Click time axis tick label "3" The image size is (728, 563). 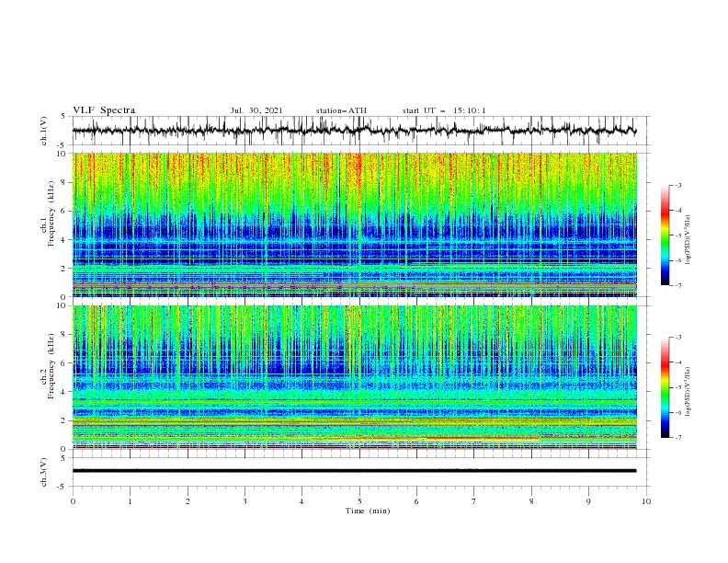[x=245, y=501]
